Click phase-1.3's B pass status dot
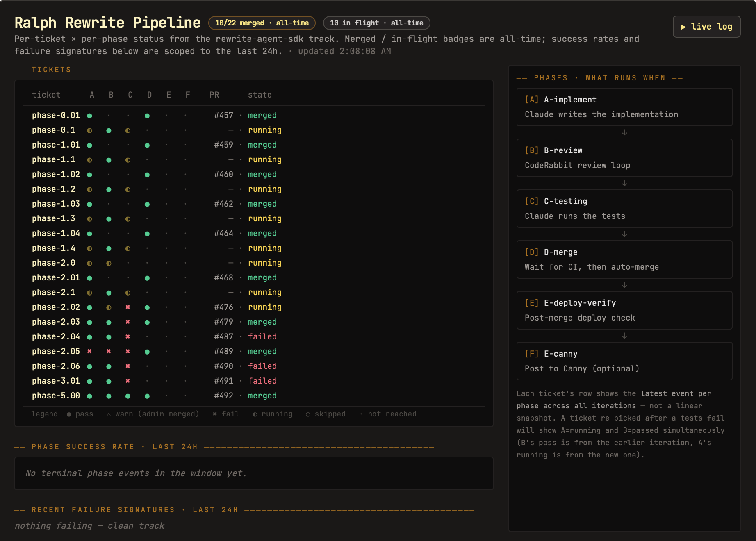The width and height of the screenshot is (756, 541). (109, 219)
